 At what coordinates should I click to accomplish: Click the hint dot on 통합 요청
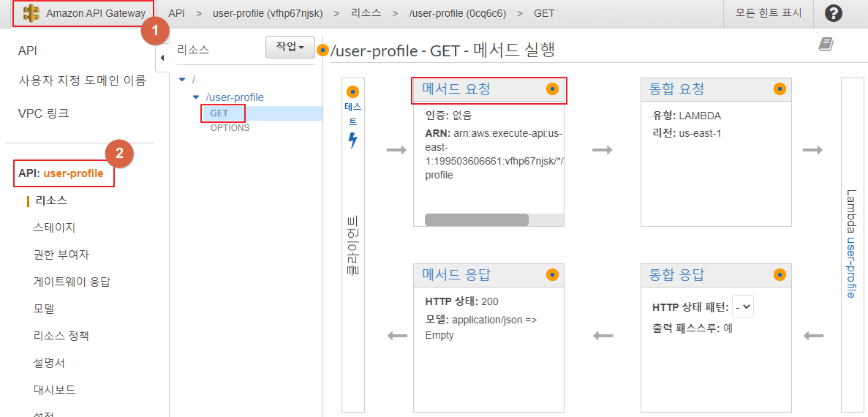click(780, 89)
